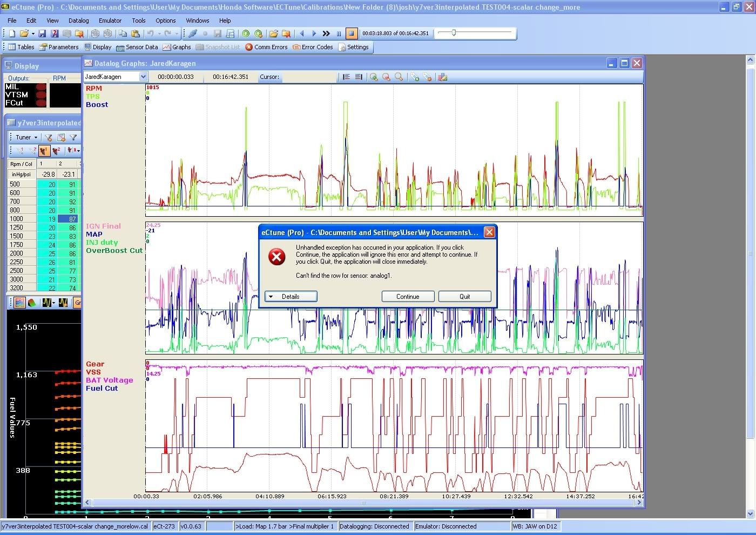
Task: Open the Tables view
Action: coord(21,47)
